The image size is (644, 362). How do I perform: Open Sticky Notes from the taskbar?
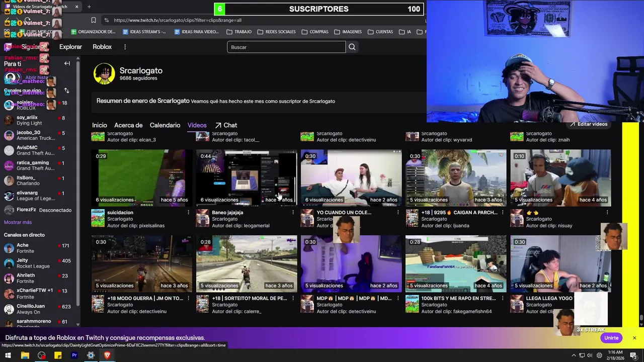coord(58,355)
